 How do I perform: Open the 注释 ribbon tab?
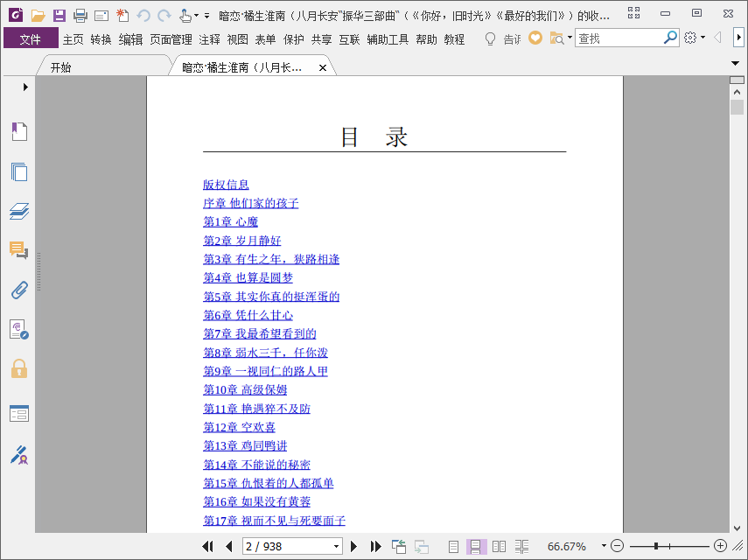tap(209, 39)
